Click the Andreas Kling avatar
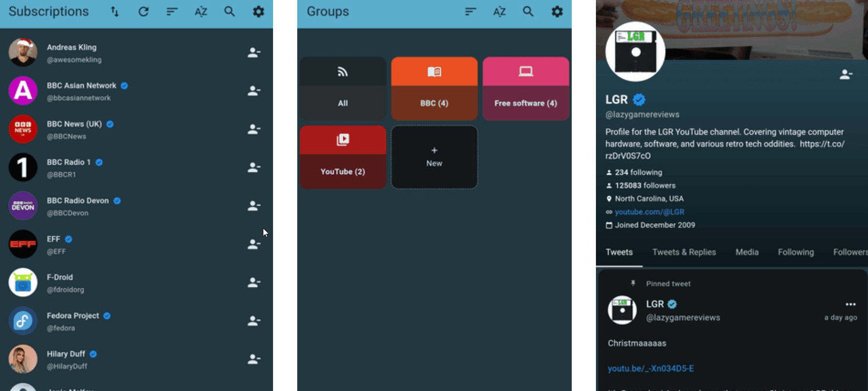 23,52
